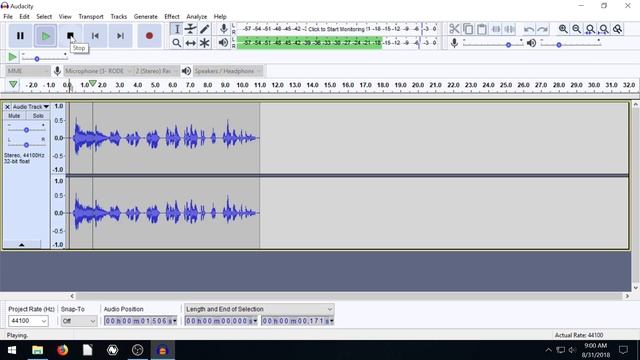Click the Play-at-Speed green arrow
Screen dimensions: 640x360
[12, 57]
